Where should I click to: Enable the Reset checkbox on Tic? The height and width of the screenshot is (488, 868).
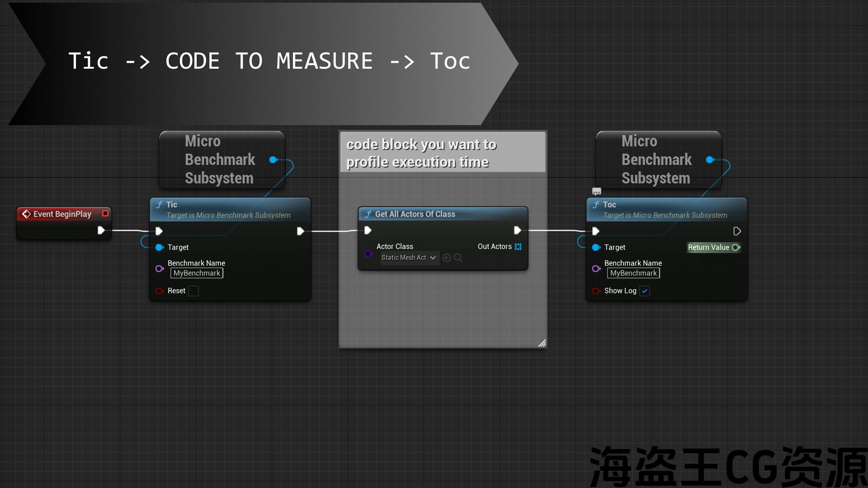193,291
